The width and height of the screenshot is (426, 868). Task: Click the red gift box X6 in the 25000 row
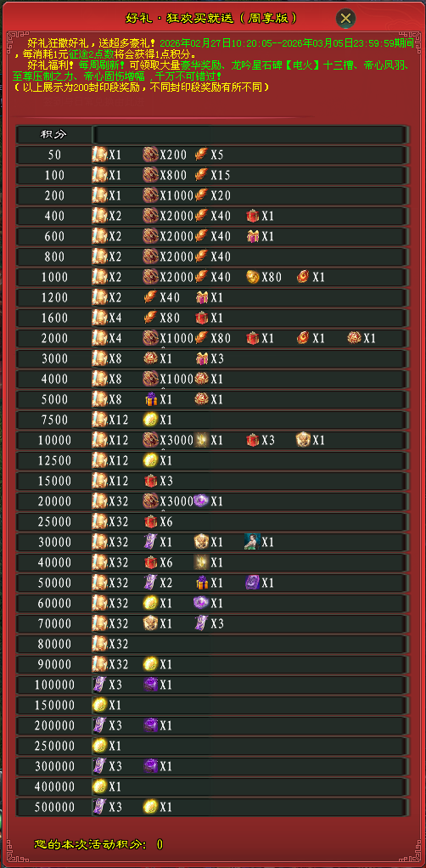[x=150, y=521]
